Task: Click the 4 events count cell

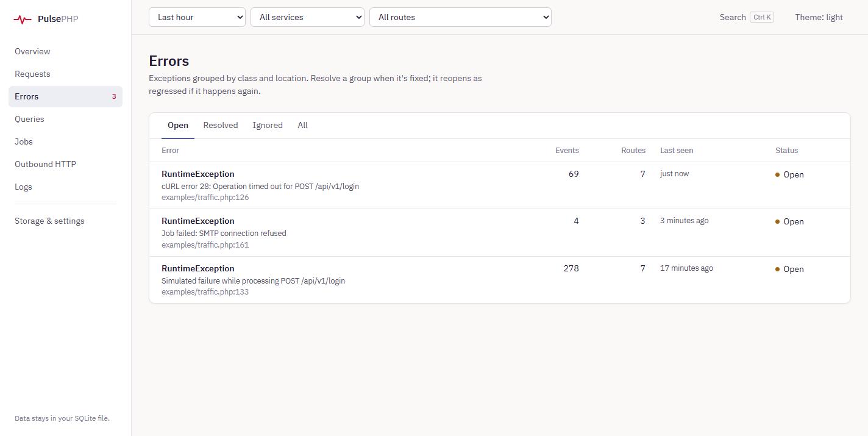Action: pos(576,221)
